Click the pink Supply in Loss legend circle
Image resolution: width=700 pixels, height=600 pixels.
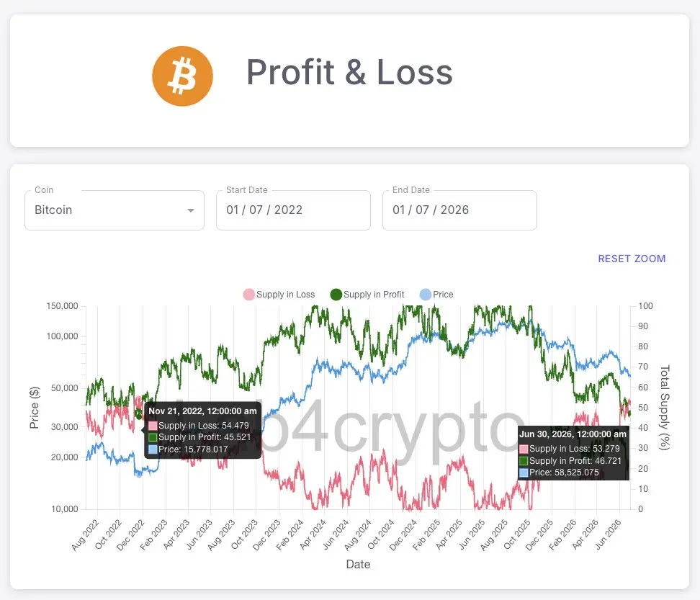point(248,295)
